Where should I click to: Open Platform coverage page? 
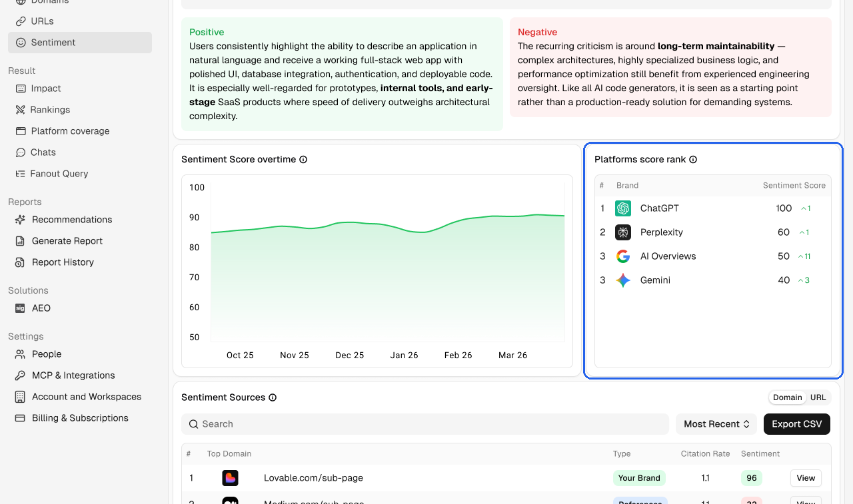click(x=70, y=131)
